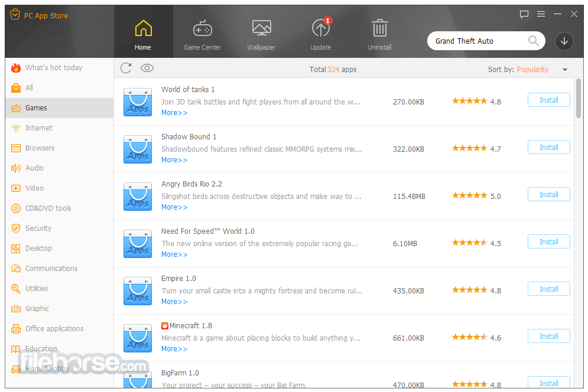This screenshot has width=588, height=392.
Task: Click the Education book icon
Action: (16, 349)
